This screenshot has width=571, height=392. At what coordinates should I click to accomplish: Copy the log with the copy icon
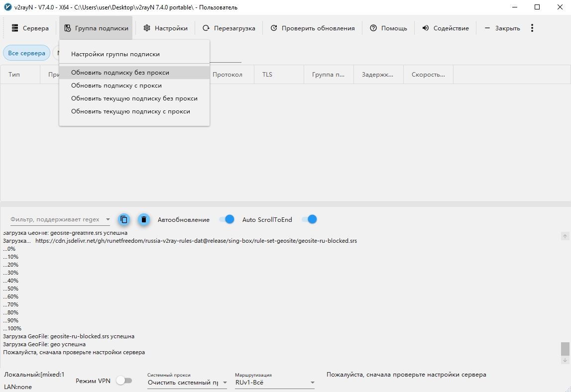click(124, 219)
